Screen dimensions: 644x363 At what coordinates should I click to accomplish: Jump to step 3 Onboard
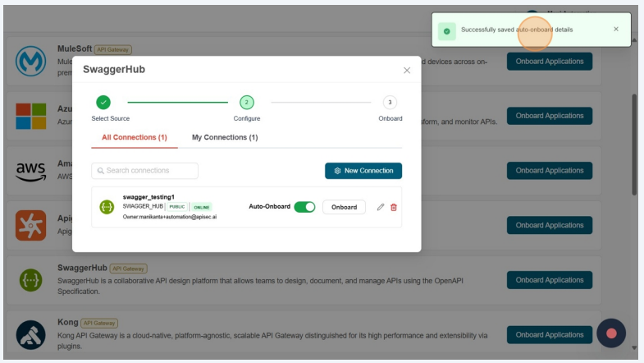pos(390,103)
